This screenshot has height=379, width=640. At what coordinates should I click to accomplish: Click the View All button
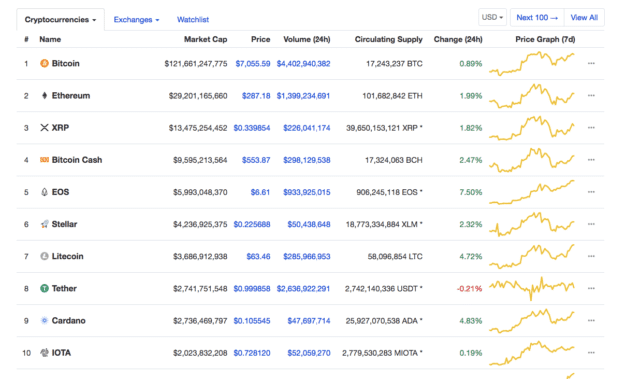(x=584, y=18)
